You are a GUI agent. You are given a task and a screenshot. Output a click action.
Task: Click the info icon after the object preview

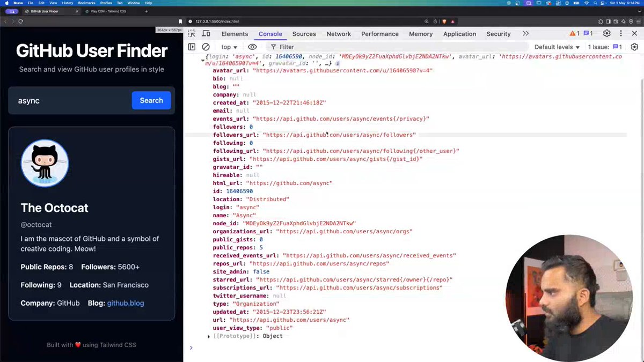pyautogui.click(x=338, y=63)
